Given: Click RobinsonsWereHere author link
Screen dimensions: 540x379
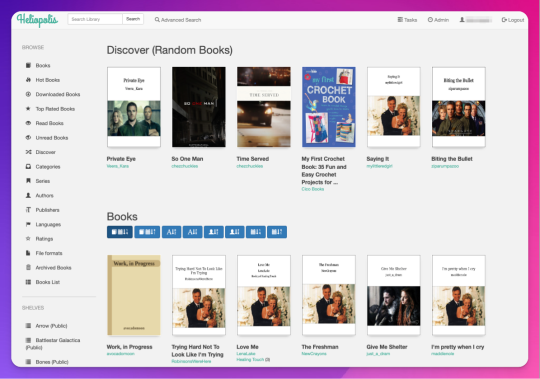Looking at the screenshot, I should [191, 361].
